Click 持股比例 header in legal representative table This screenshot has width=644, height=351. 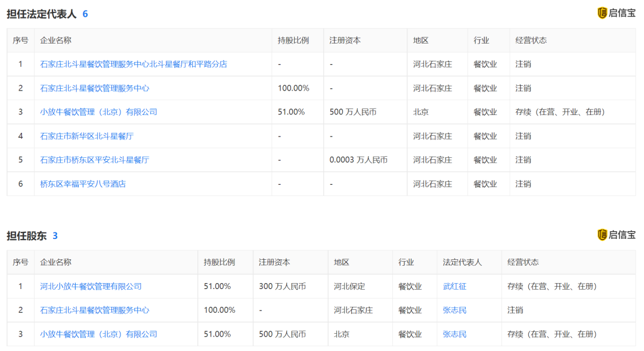click(x=293, y=41)
